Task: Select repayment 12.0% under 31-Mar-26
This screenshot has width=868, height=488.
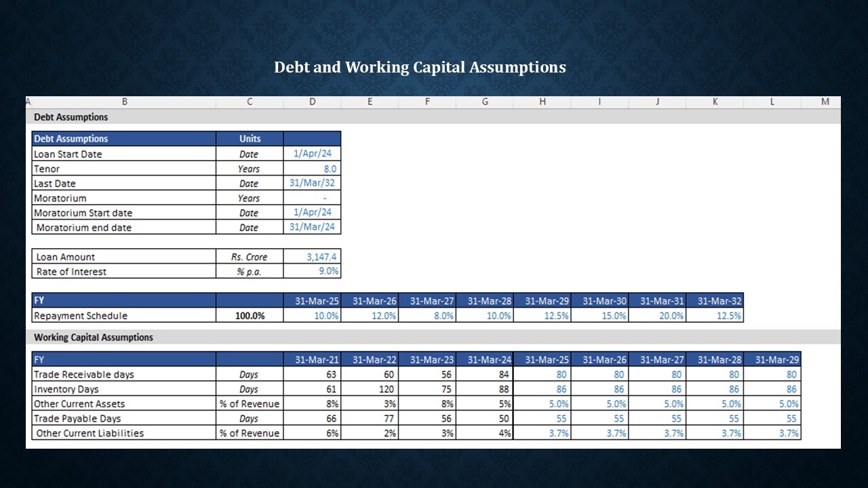Action: point(370,315)
